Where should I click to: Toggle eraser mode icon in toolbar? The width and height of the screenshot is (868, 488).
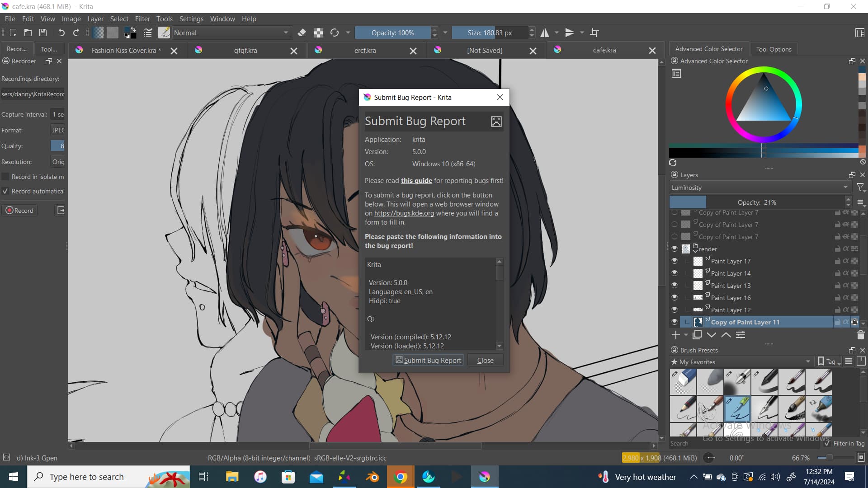(x=302, y=33)
